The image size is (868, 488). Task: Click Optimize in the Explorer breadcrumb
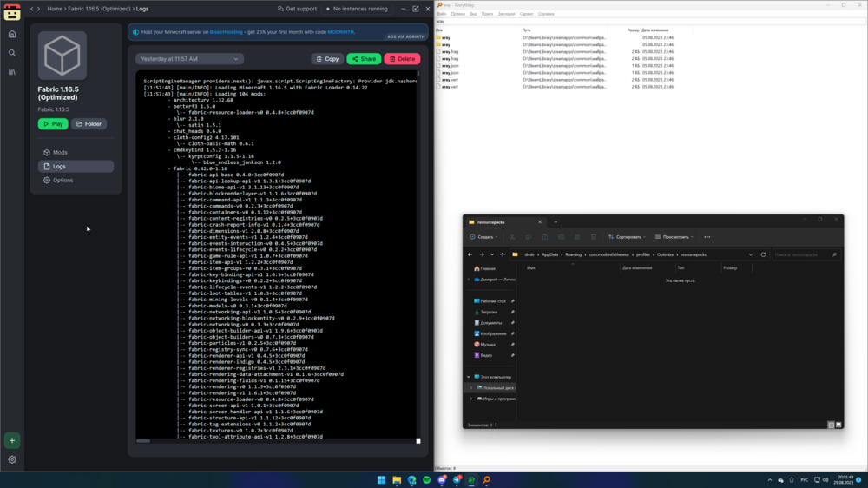click(x=666, y=254)
